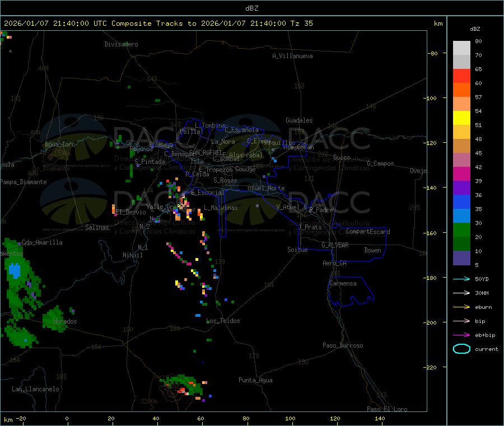This screenshot has height=426, width=504.
Task: Click the Lag.Llancanelo label
Action: pyautogui.click(x=36, y=389)
